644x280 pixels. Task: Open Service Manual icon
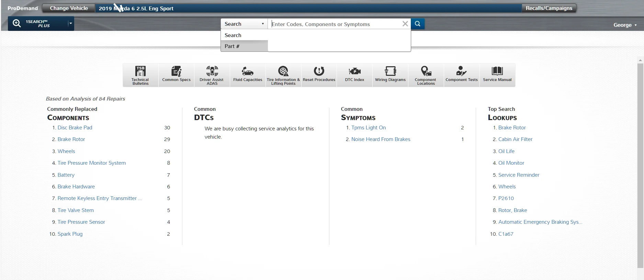coord(497,75)
